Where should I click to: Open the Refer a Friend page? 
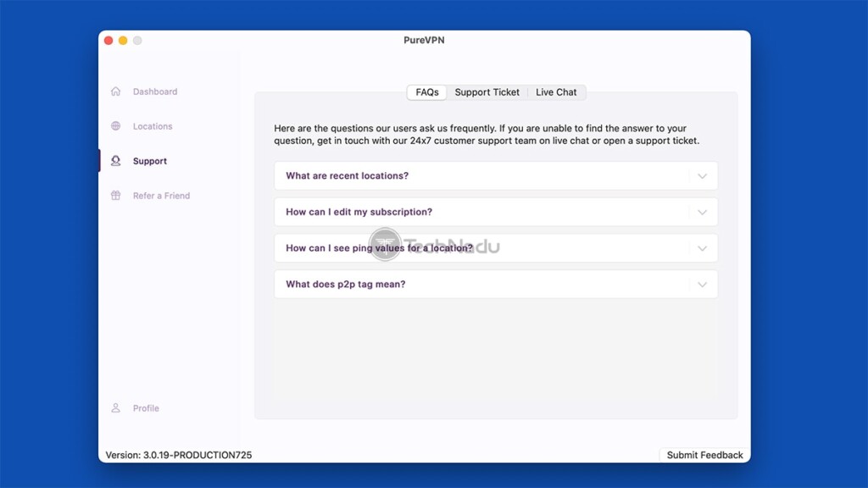(x=161, y=196)
